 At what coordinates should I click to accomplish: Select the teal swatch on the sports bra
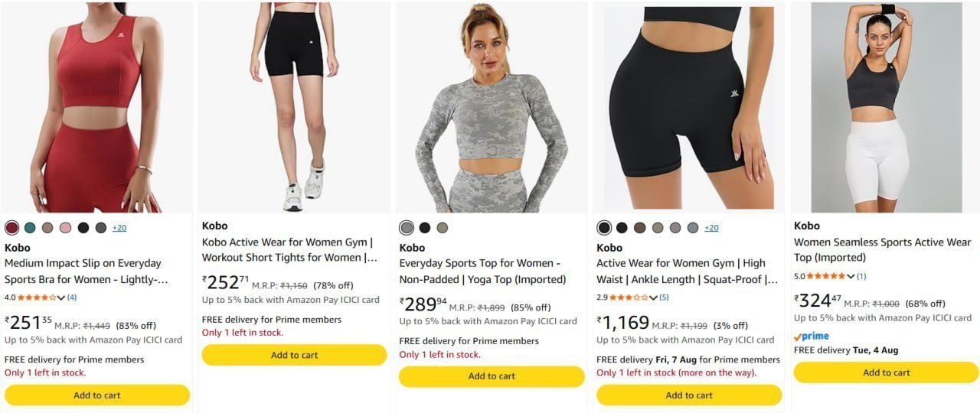coord(30,228)
